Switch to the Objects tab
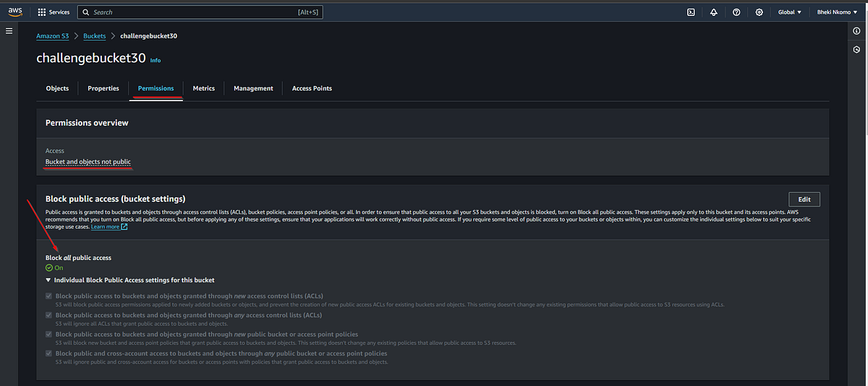The image size is (868, 386). pos(57,88)
